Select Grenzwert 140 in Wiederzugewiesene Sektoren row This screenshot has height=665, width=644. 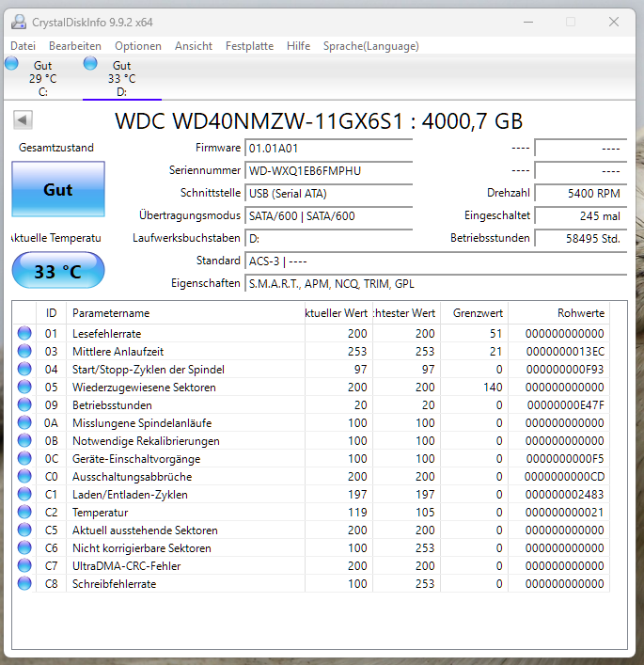click(x=493, y=388)
